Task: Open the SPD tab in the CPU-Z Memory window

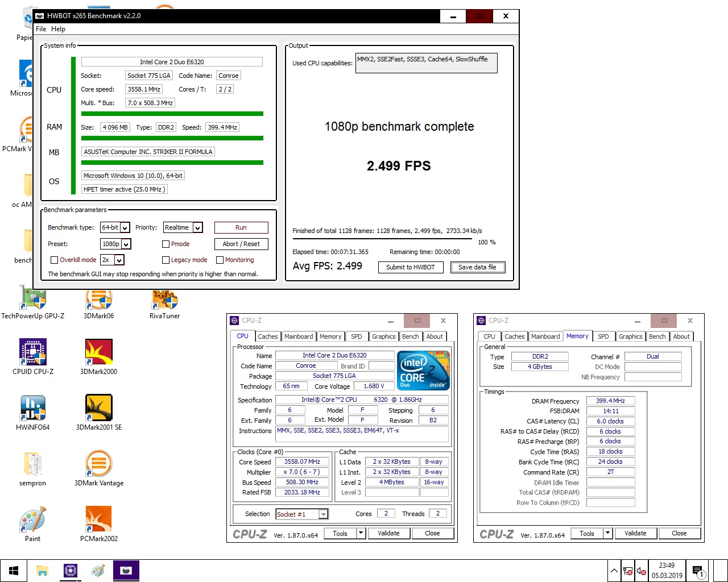Action: tap(603, 336)
